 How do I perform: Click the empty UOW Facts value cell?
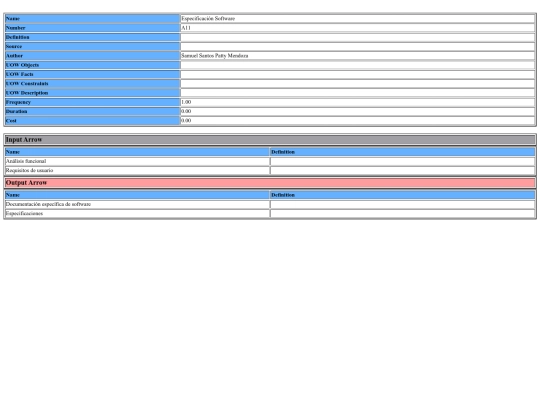tap(358, 74)
